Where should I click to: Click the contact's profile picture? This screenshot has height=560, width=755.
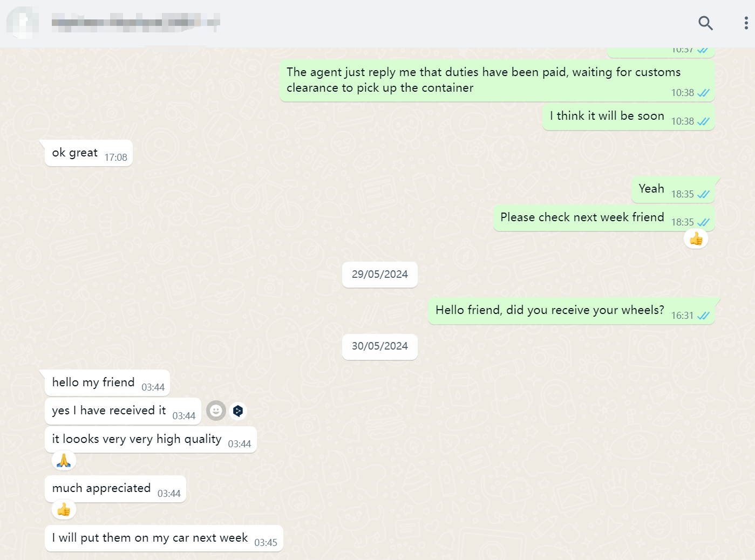22,23
